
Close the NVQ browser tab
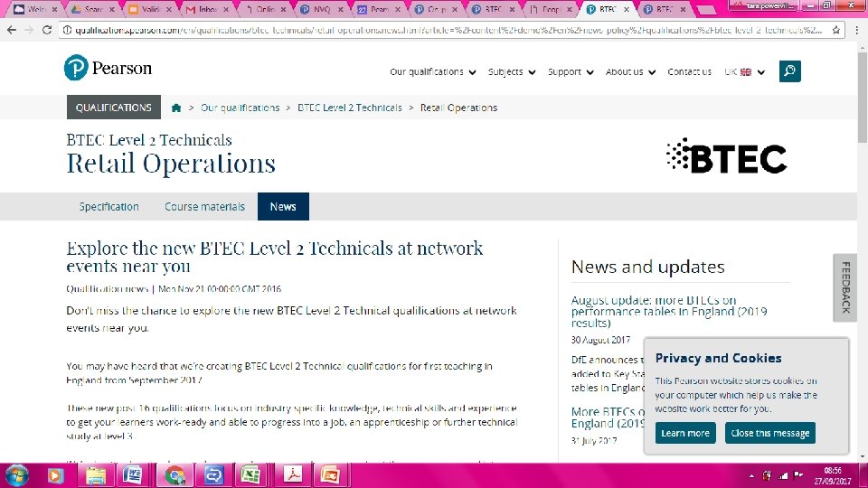pyautogui.click(x=341, y=9)
